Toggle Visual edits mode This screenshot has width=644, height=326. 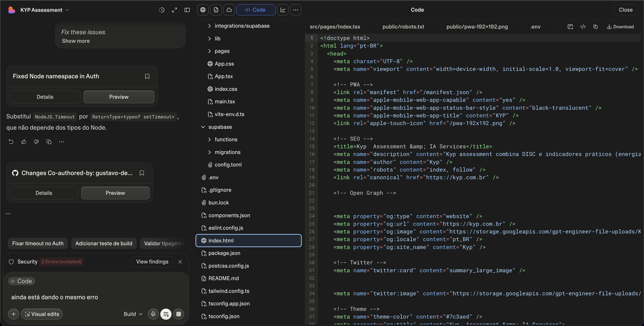click(42, 314)
